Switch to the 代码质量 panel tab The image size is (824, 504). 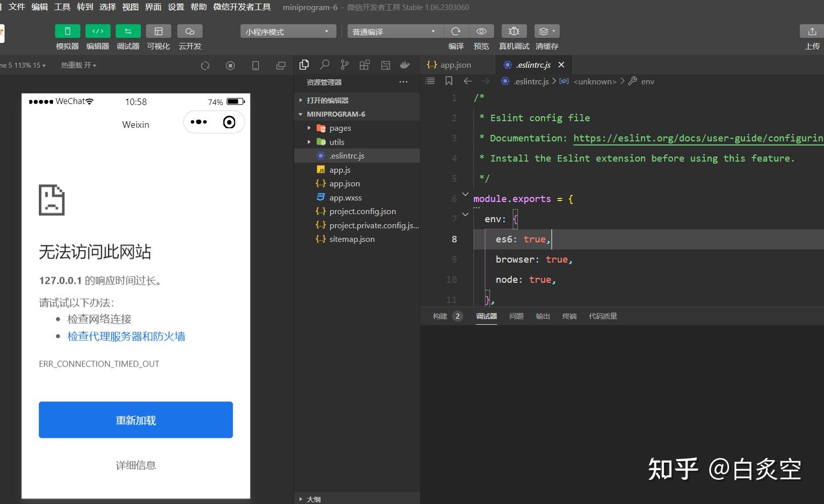603,316
